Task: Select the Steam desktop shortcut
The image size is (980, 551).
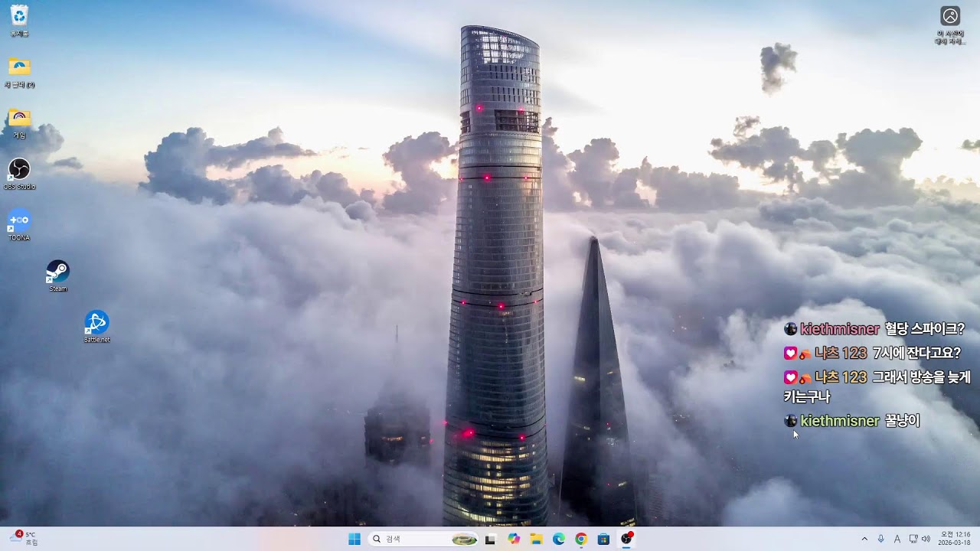Action: point(58,275)
